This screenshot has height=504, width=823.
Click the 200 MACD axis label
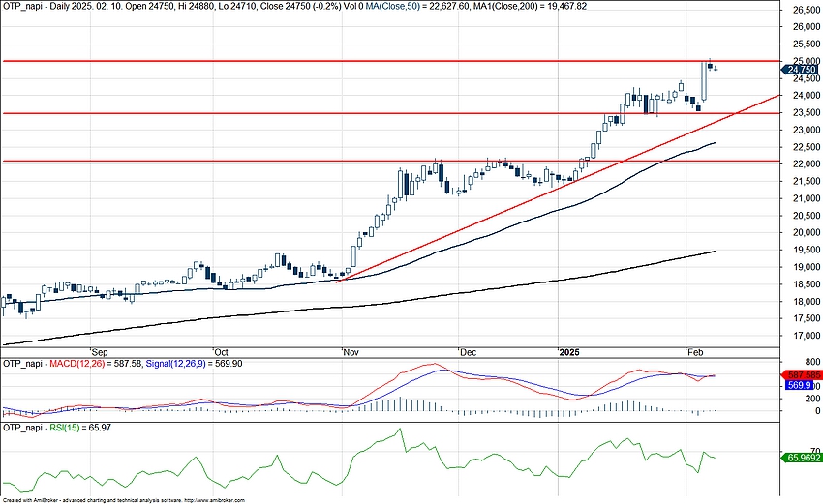pyautogui.click(x=813, y=399)
